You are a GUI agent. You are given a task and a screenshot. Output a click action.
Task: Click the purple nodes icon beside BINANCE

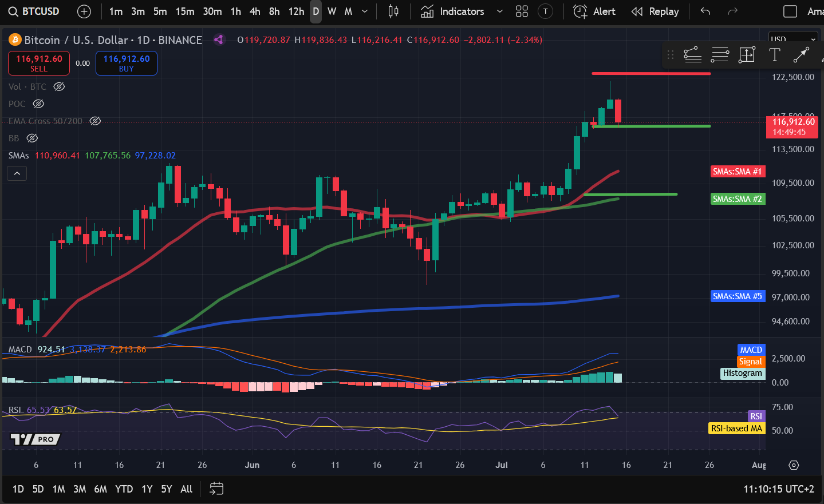(218, 39)
